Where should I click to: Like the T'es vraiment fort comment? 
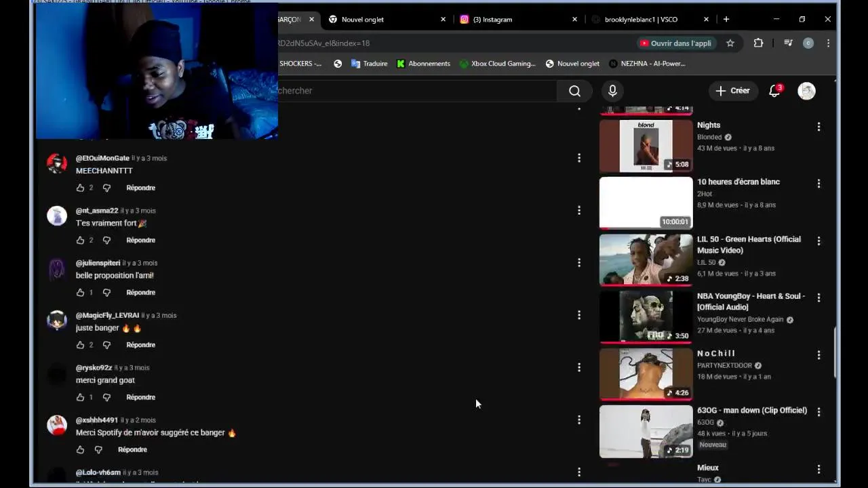click(x=80, y=240)
